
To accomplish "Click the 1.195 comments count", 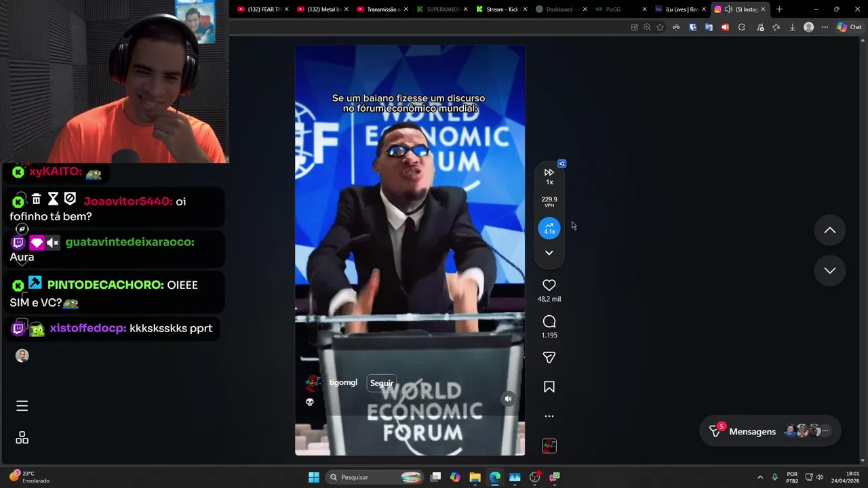I will (549, 335).
